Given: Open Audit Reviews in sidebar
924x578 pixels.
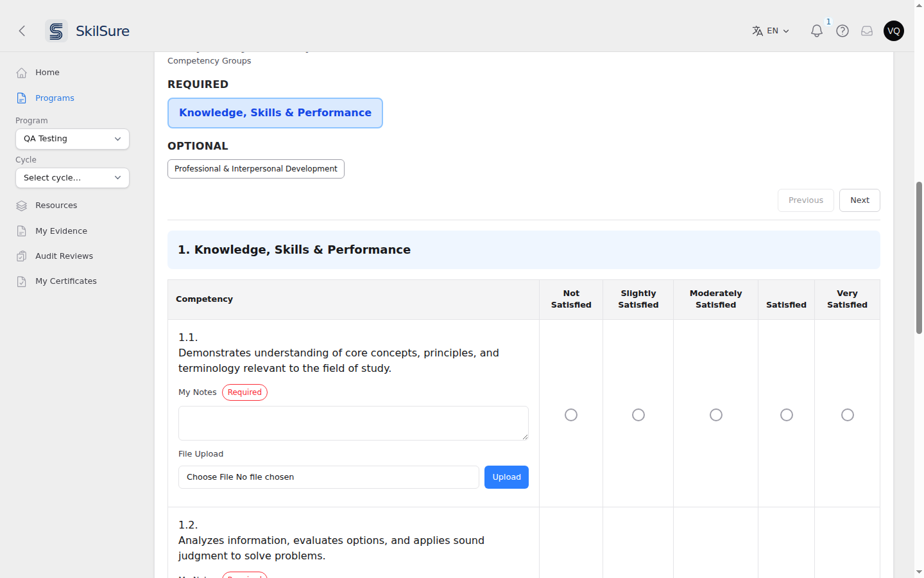Looking at the screenshot, I should 64,256.
